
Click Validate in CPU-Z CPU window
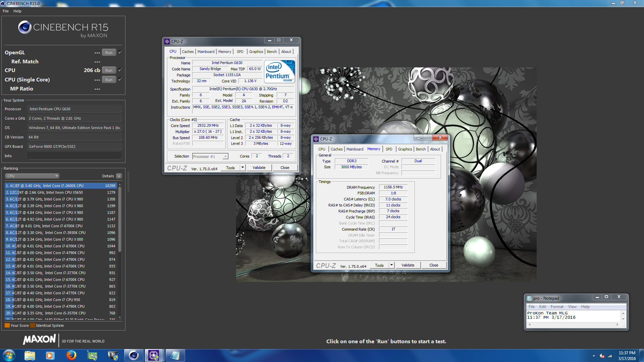(x=259, y=168)
